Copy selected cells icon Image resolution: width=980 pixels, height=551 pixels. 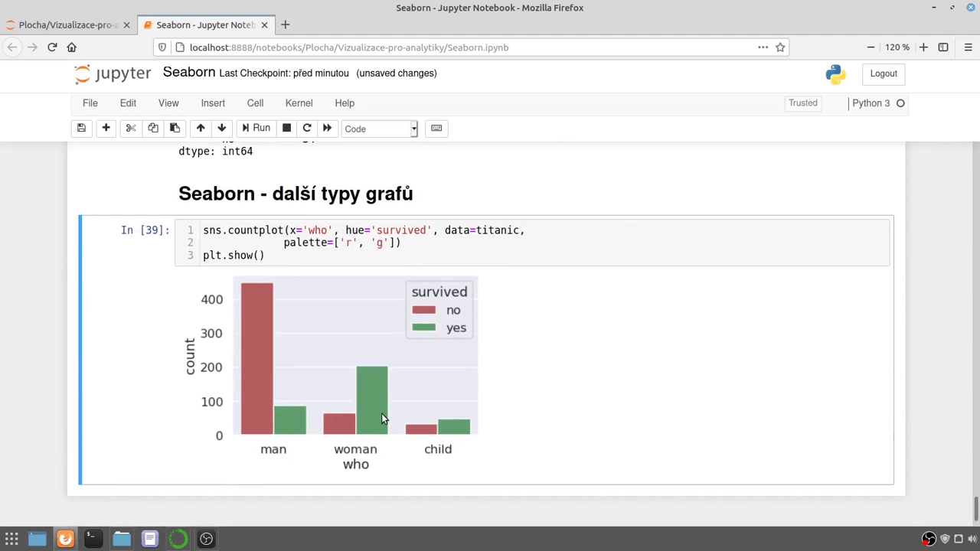pyautogui.click(x=153, y=129)
